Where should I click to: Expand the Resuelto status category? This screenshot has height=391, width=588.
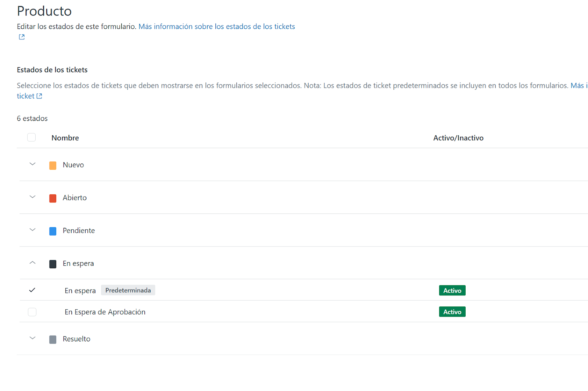click(32, 338)
